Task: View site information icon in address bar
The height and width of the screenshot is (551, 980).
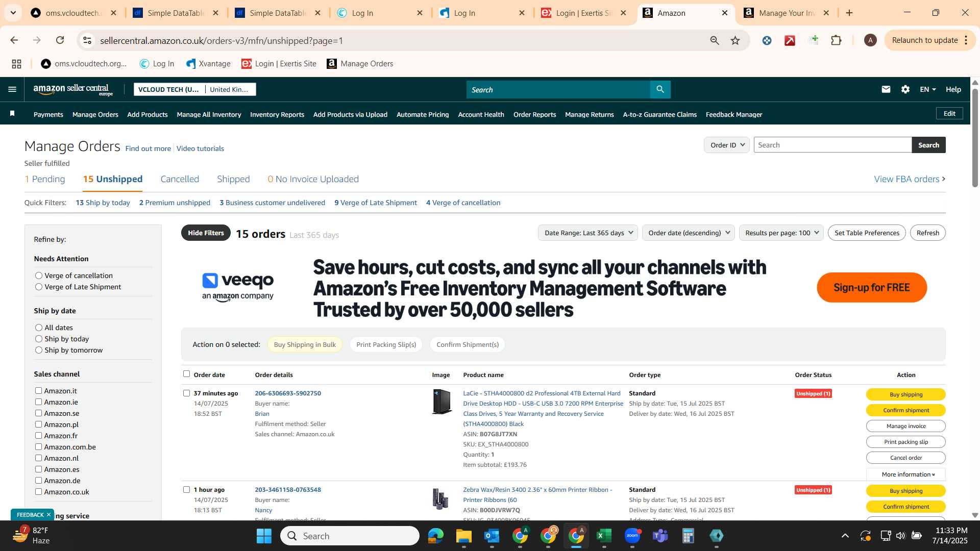Action: (x=87, y=40)
